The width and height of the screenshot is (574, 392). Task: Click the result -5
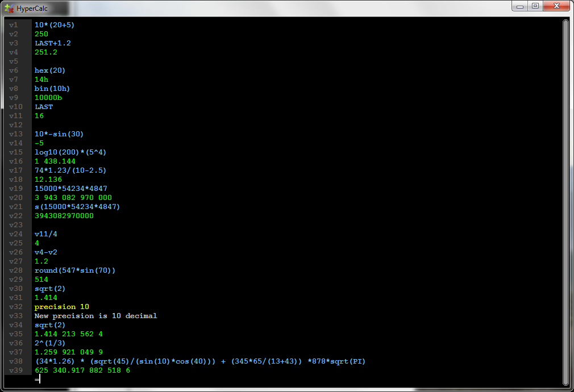[39, 143]
